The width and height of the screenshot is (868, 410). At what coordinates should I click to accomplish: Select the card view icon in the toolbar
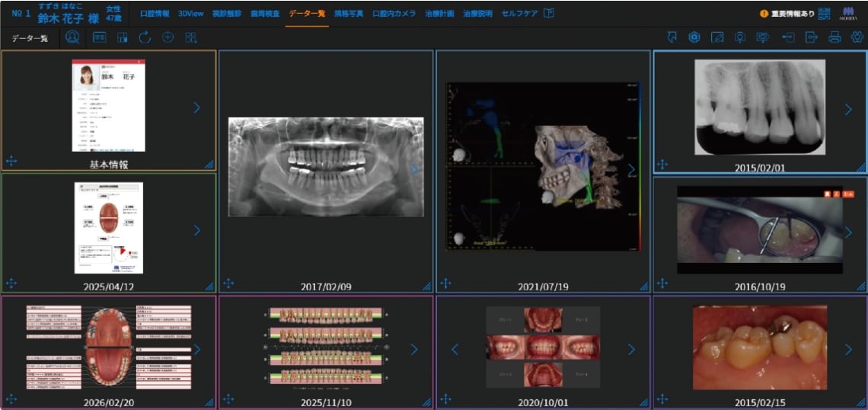(99, 37)
